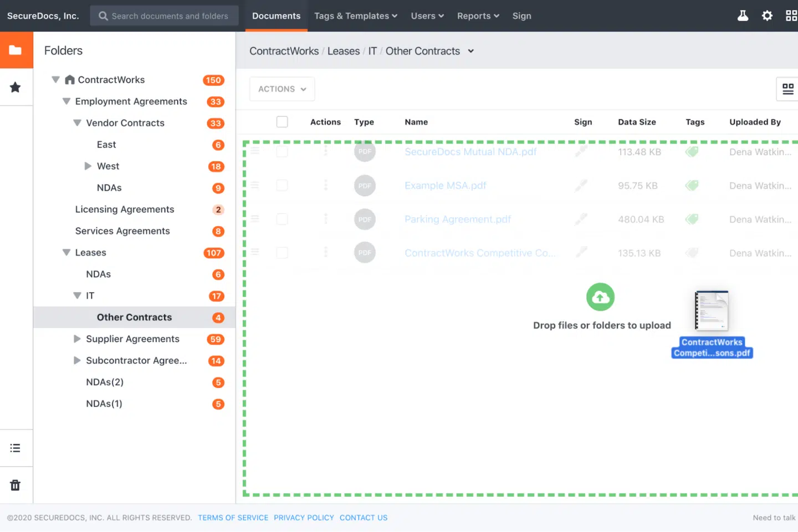This screenshot has width=798, height=532.
Task: Open Parking Agreement.pdf document
Action: click(x=458, y=219)
